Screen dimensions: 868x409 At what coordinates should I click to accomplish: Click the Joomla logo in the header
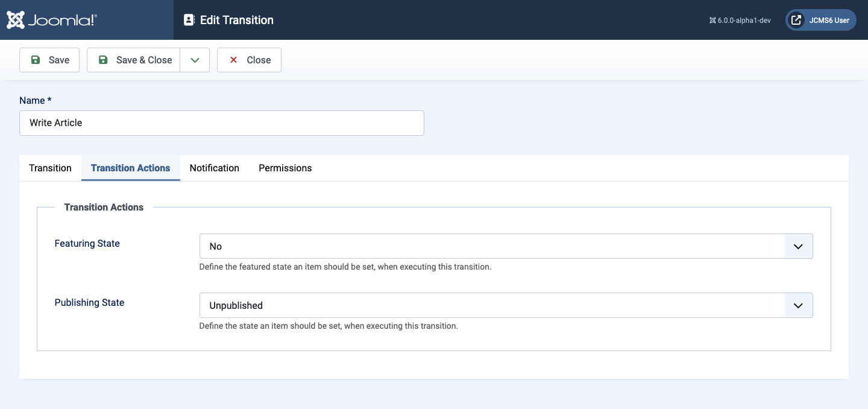pyautogui.click(x=51, y=19)
